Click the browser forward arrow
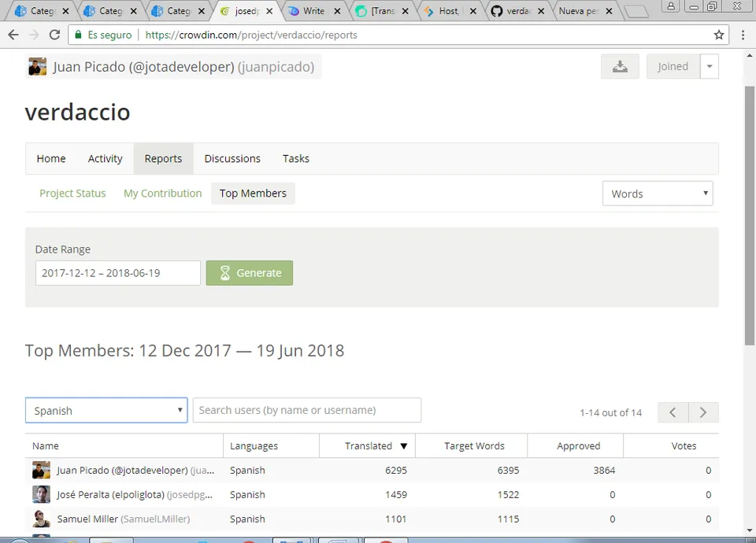 [34, 35]
